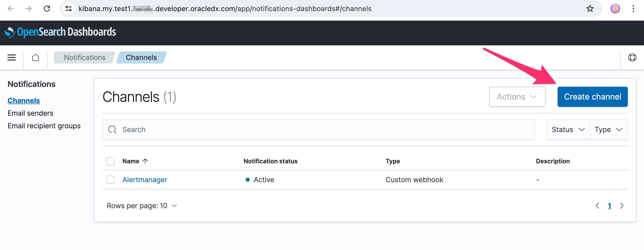Open the help lifebuoy icon
The image size is (644, 250).
pyautogui.click(x=632, y=57)
